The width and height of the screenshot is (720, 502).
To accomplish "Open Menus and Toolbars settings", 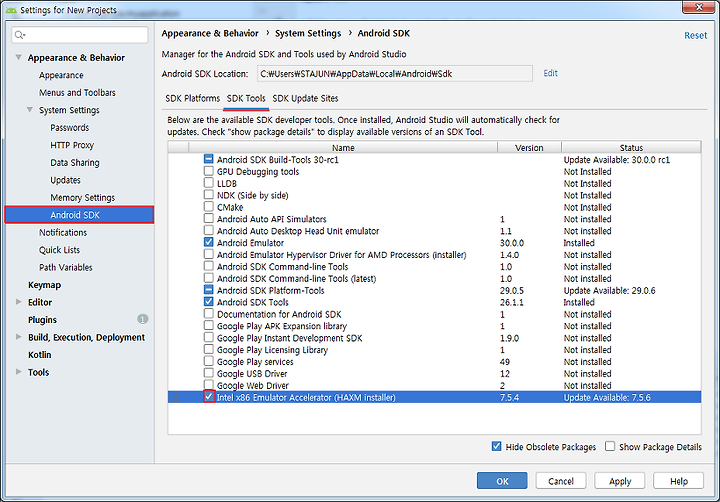I will click(x=77, y=92).
